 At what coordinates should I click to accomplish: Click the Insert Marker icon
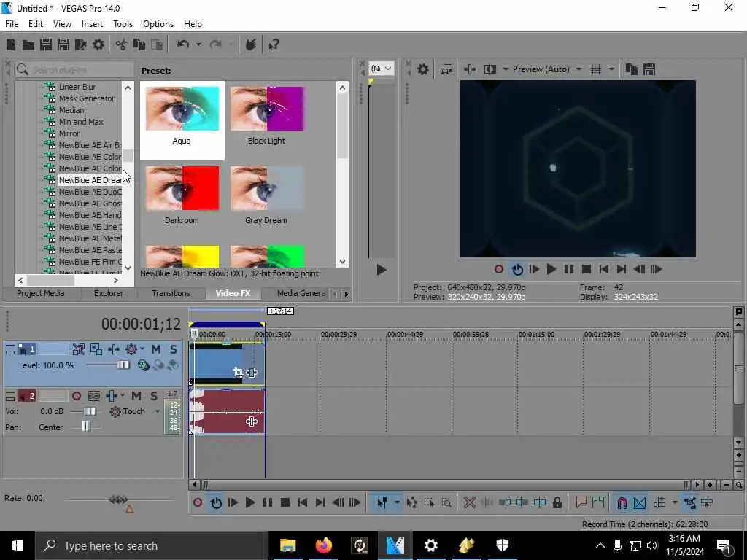click(581, 502)
